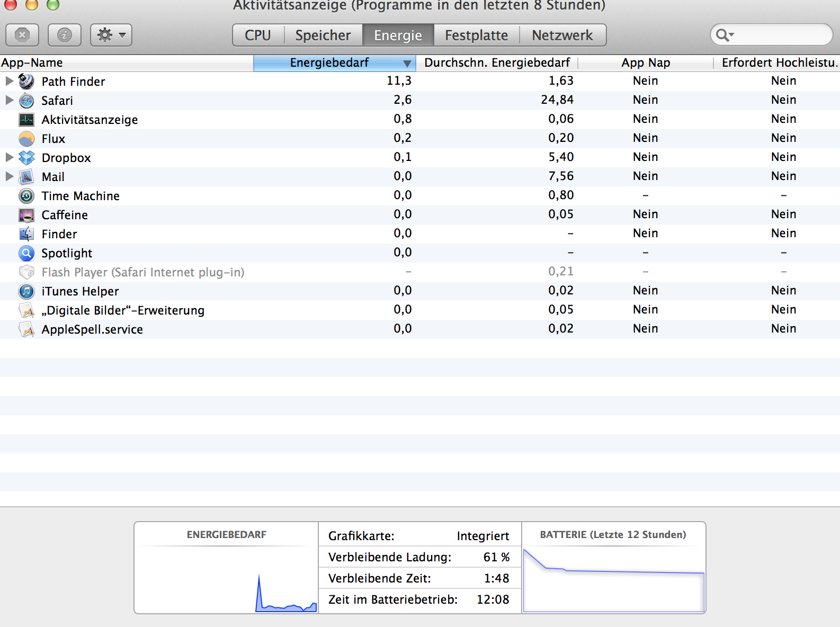Switch to the Festplatte tab
Viewport: 840px width, 627px height.
477,35
